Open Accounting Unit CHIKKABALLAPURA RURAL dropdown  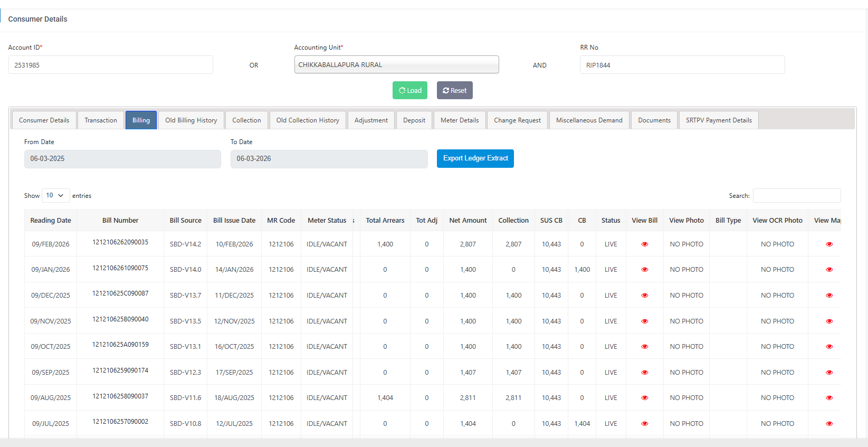coord(396,65)
